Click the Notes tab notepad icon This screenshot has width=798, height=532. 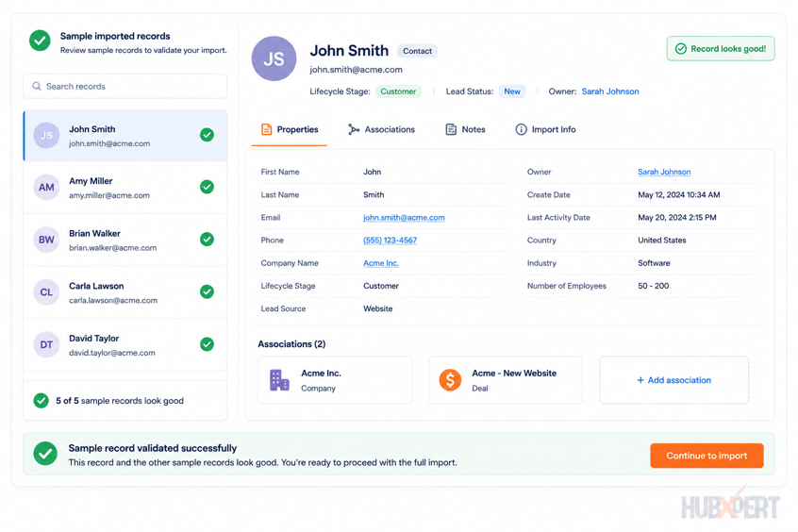[x=451, y=129]
